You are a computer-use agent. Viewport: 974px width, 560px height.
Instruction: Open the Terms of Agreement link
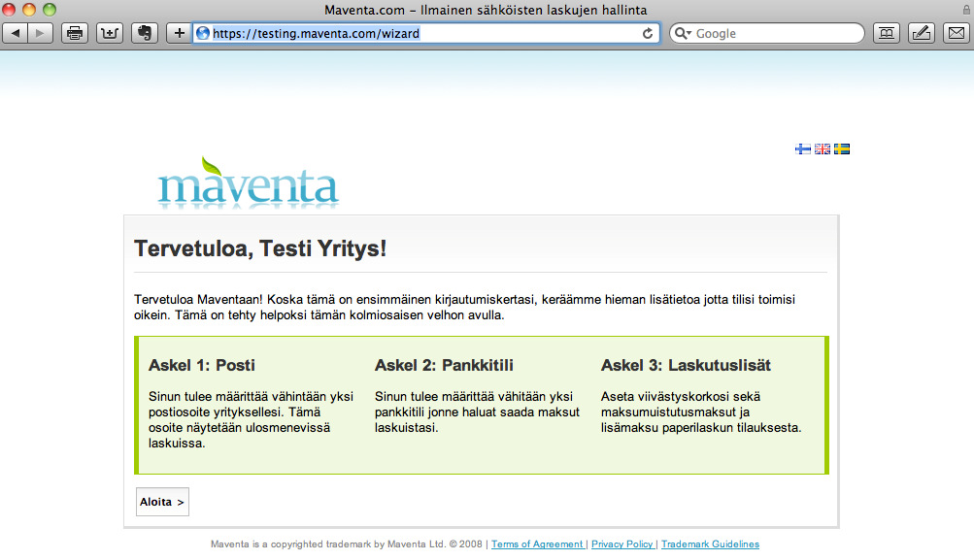[x=537, y=544]
